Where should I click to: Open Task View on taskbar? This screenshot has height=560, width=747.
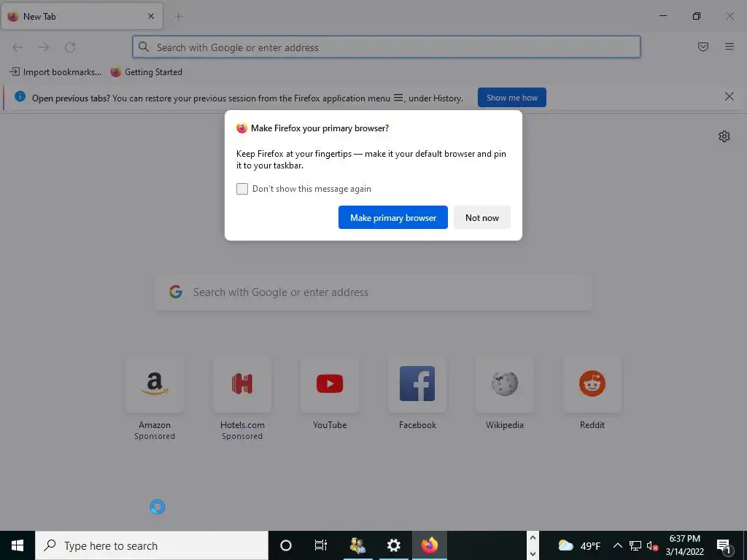coord(321,545)
